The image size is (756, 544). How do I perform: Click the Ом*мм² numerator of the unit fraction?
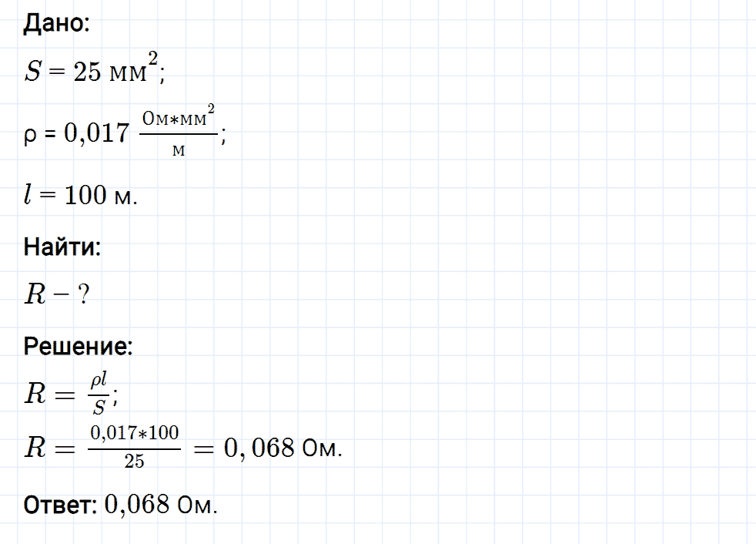click(179, 116)
